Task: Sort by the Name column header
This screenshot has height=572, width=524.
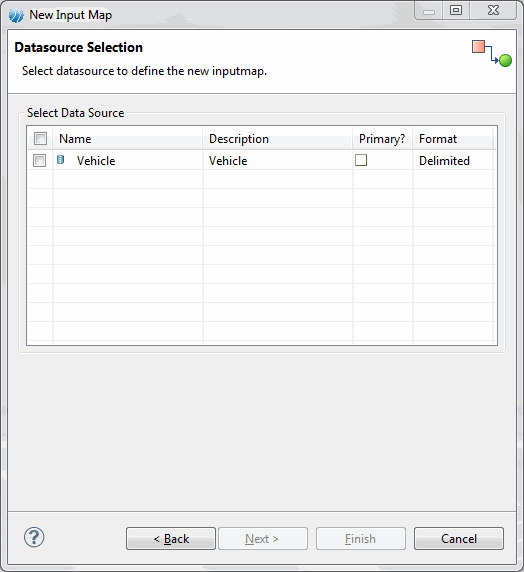Action: point(128,139)
